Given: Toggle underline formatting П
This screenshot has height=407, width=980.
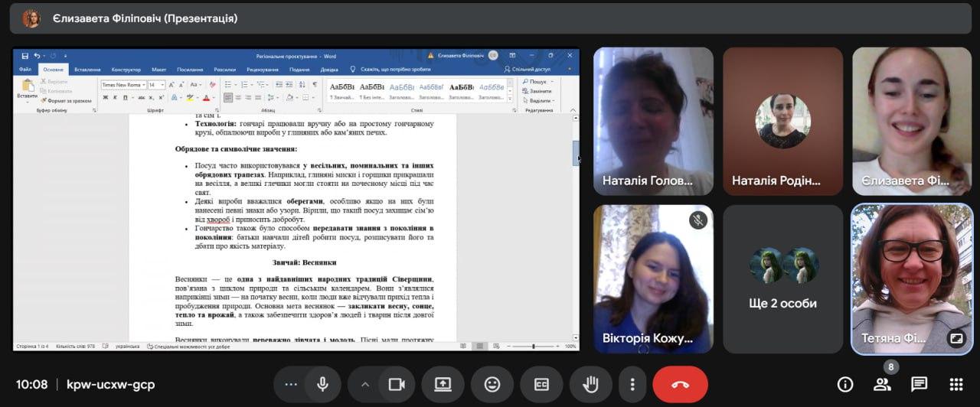Looking at the screenshot, I should [x=125, y=98].
